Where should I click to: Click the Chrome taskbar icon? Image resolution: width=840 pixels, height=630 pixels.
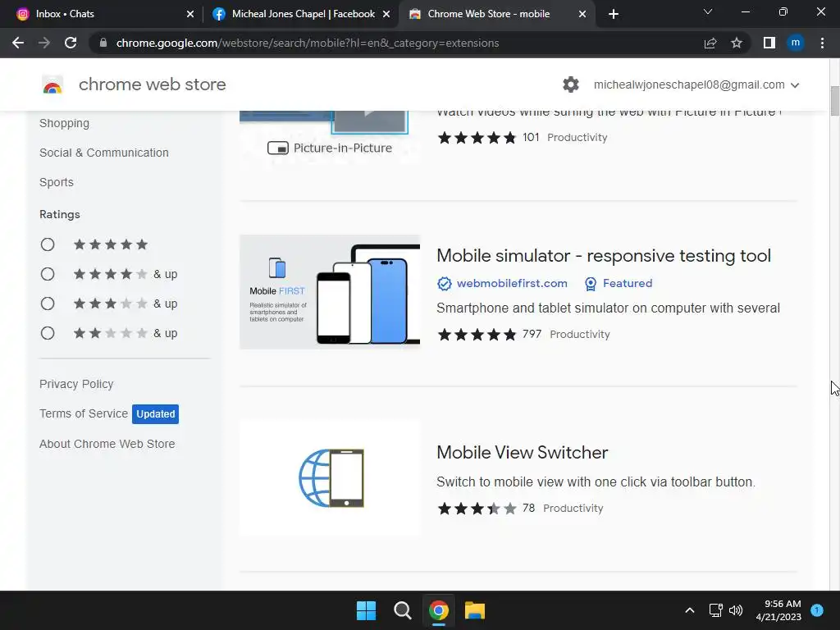pyautogui.click(x=438, y=610)
